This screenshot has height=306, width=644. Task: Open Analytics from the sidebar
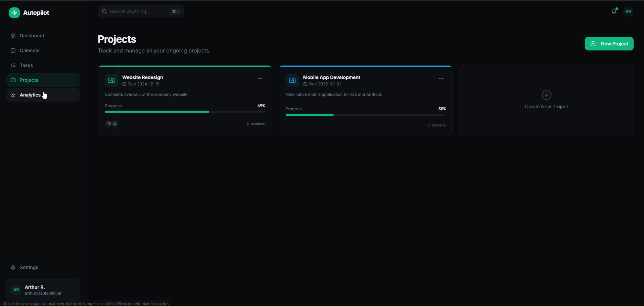30,95
